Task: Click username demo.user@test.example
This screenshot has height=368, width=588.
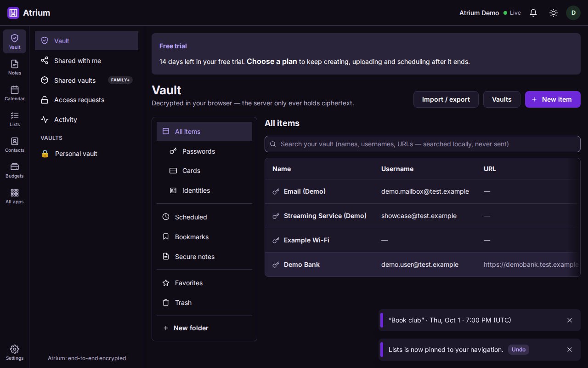Action: click(x=420, y=264)
